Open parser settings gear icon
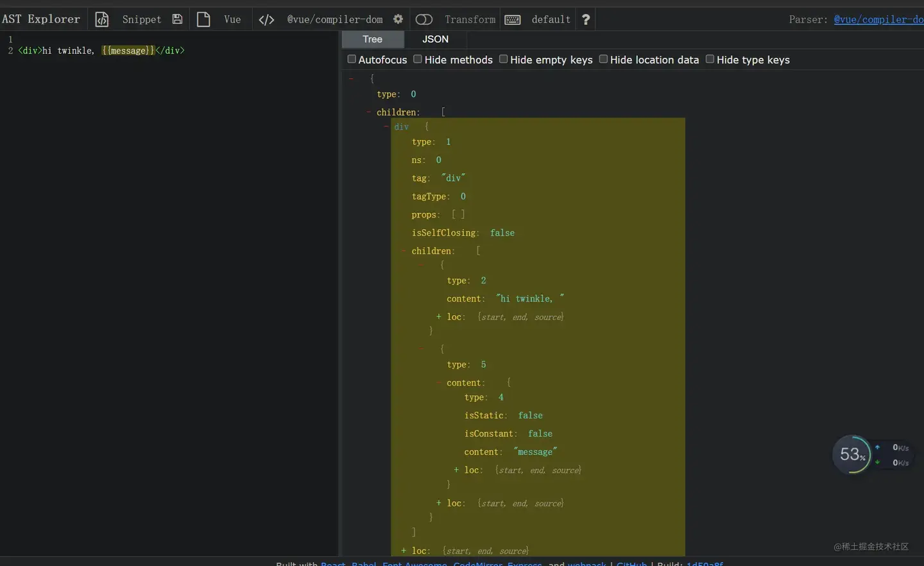Screen dimensions: 924x566 (x=398, y=19)
